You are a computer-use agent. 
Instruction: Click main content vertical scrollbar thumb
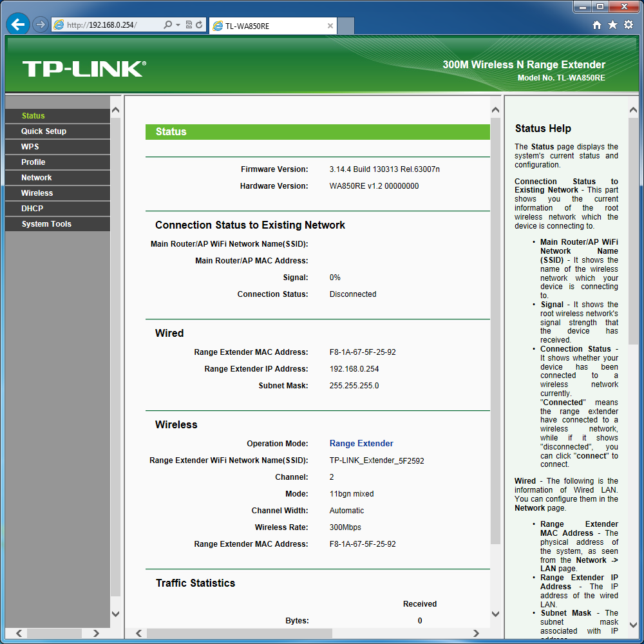[x=495, y=331]
